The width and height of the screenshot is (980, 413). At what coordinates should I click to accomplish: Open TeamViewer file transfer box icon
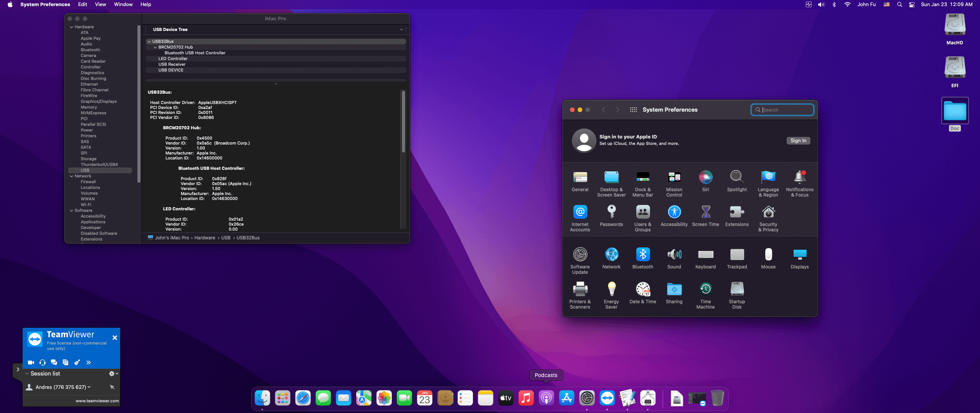pos(65,363)
